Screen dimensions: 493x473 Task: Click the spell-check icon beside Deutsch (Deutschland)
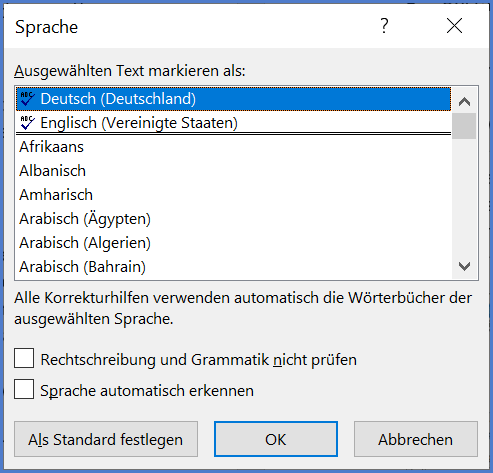pos(27,99)
